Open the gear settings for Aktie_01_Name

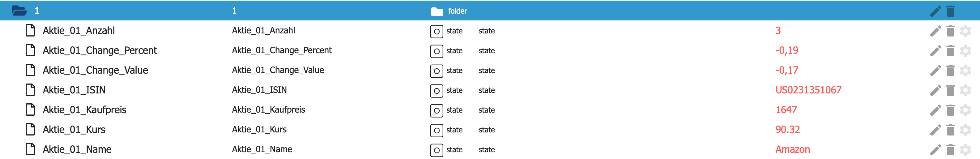(x=965, y=149)
